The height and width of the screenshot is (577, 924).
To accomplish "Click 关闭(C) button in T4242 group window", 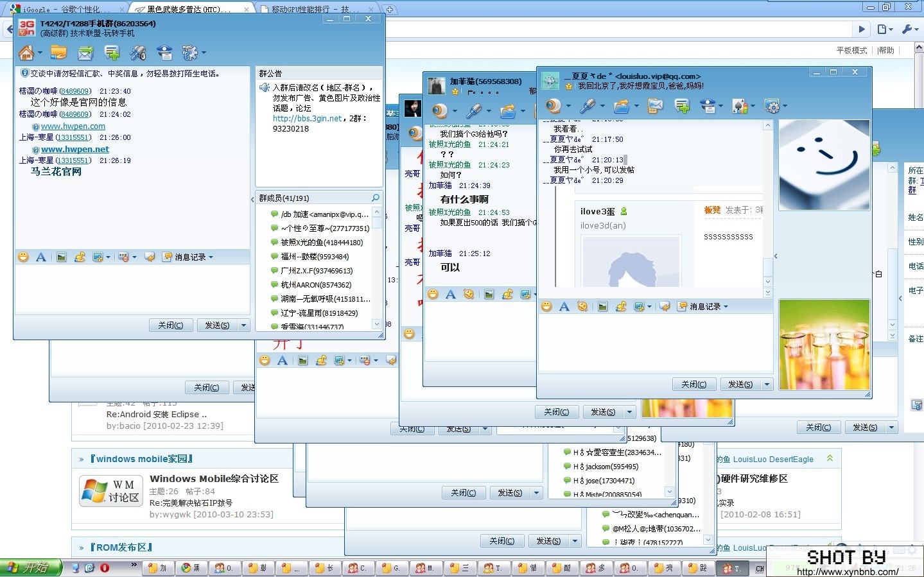I will point(170,325).
